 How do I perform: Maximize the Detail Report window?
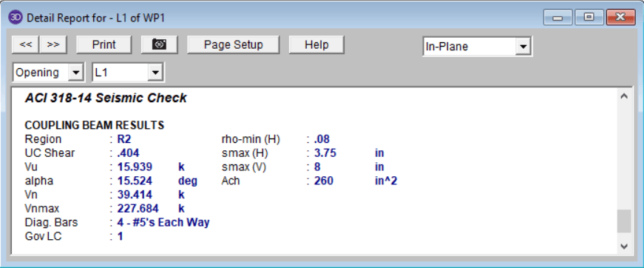tap(589, 17)
